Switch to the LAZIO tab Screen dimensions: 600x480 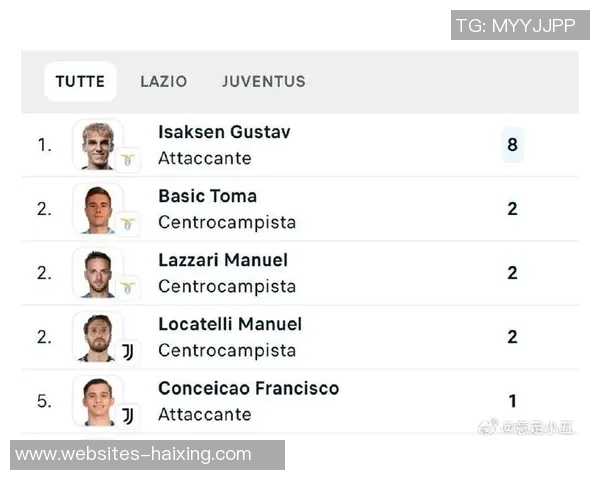163,82
